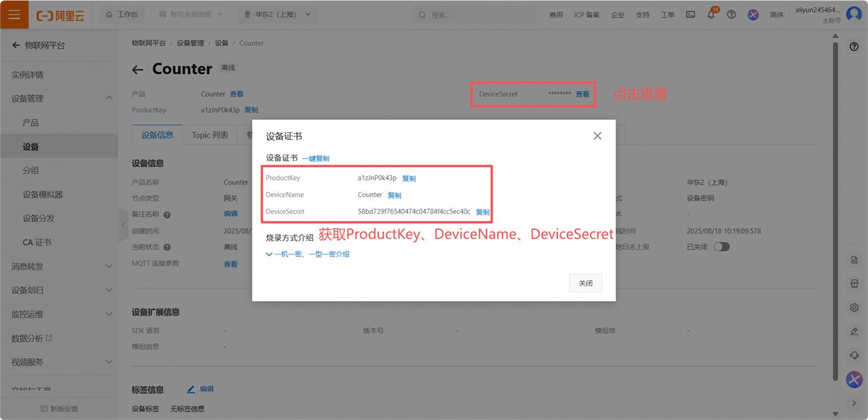Click the 物联网平台 breadcrumb

tap(149, 43)
